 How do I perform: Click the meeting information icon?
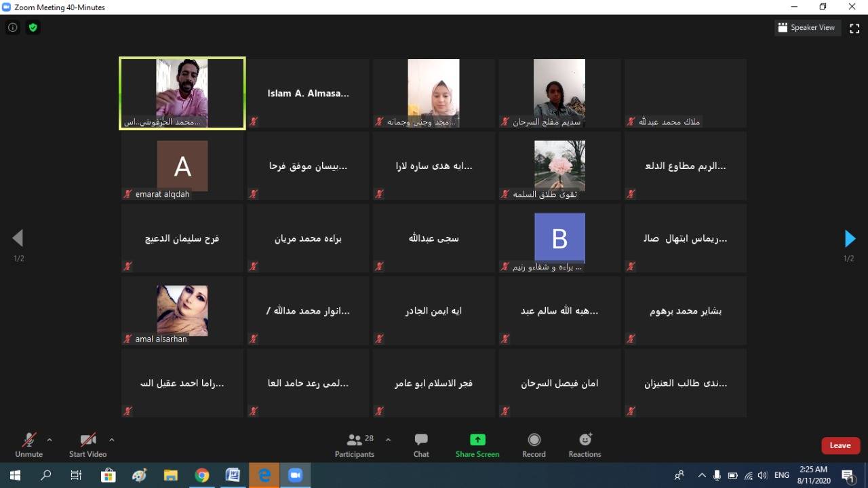(x=12, y=28)
